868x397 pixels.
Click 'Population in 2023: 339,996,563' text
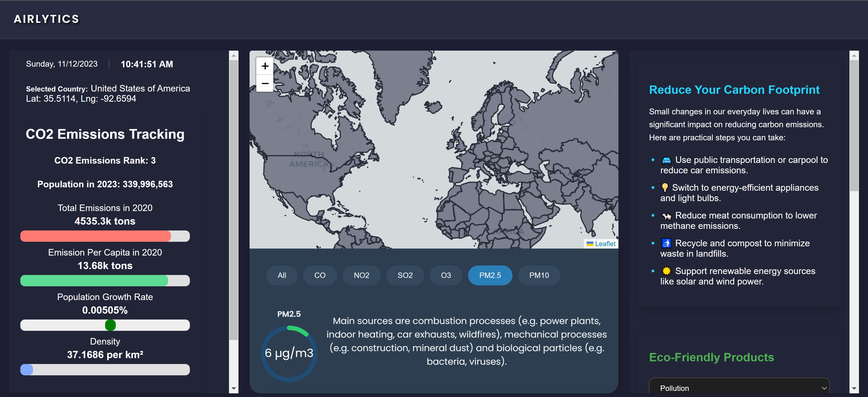(x=105, y=184)
